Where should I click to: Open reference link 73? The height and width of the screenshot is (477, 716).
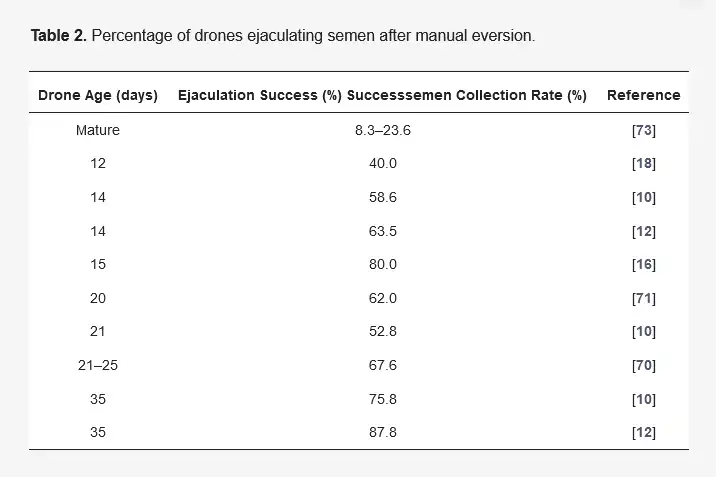(643, 129)
